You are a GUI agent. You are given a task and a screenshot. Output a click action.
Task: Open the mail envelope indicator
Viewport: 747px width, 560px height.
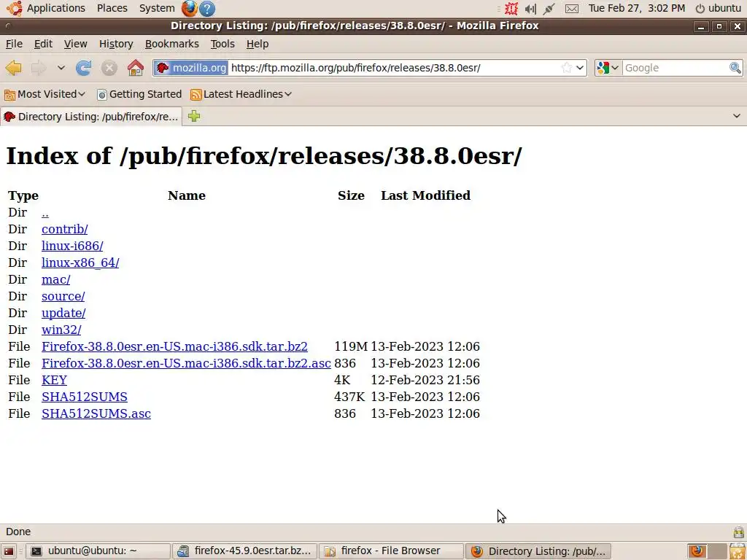572,9
